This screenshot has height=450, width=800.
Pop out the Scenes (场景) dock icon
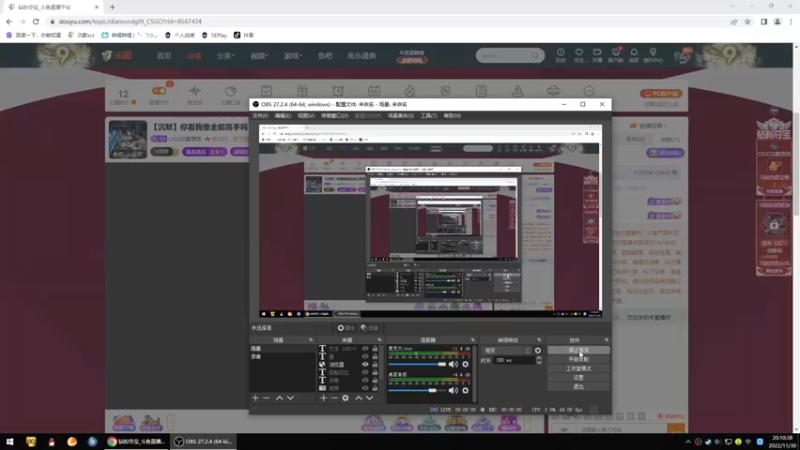(x=311, y=340)
